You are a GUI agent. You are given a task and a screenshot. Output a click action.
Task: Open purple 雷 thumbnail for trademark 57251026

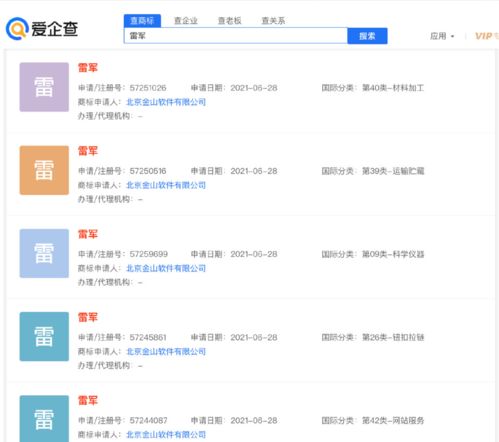point(44,87)
